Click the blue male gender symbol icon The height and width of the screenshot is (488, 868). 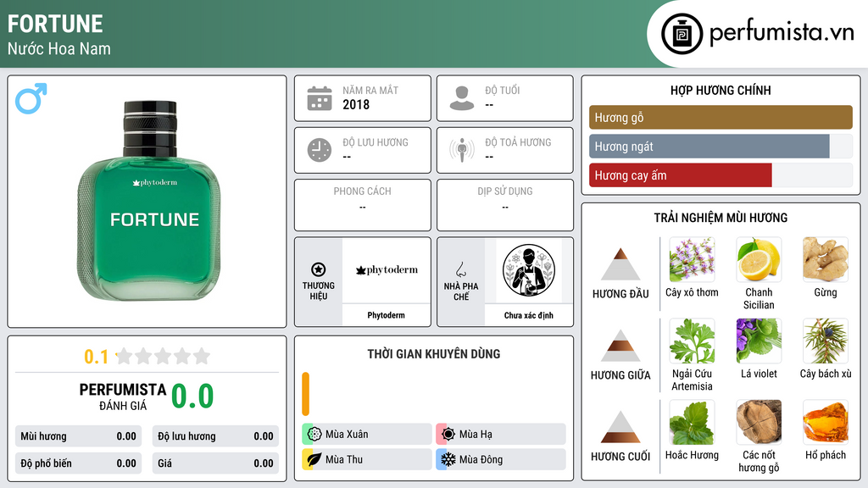coord(31,98)
